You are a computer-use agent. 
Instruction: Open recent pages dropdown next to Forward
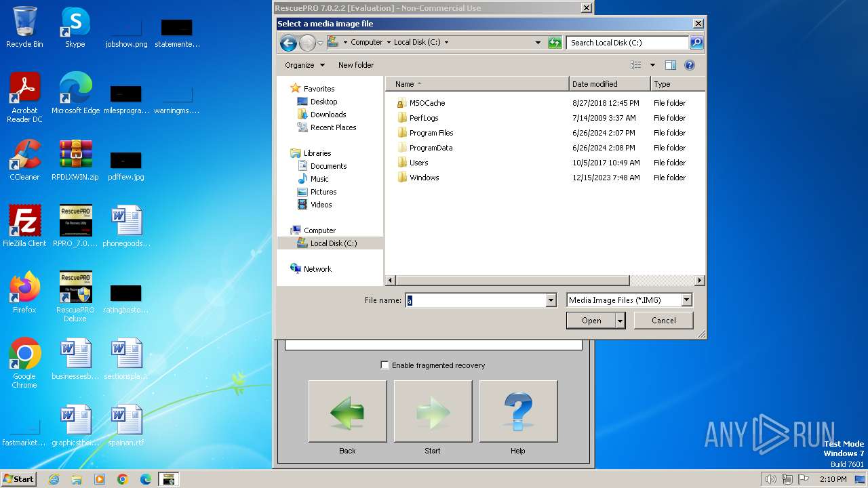[x=320, y=43]
